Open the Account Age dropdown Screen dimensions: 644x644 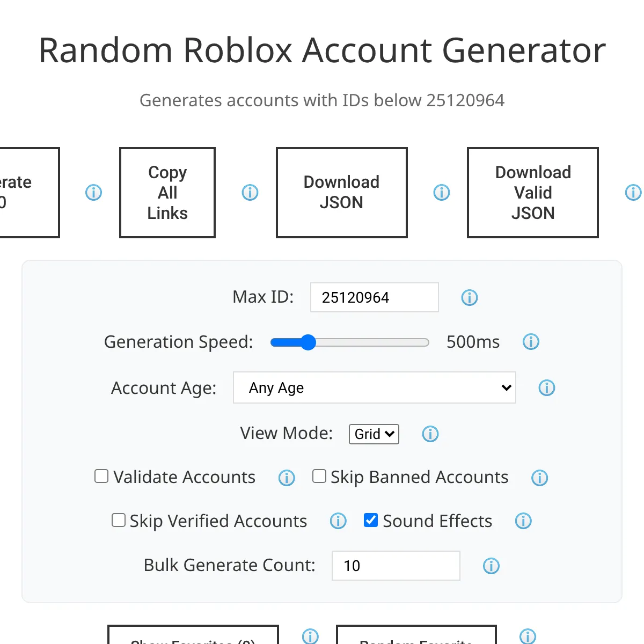(374, 387)
